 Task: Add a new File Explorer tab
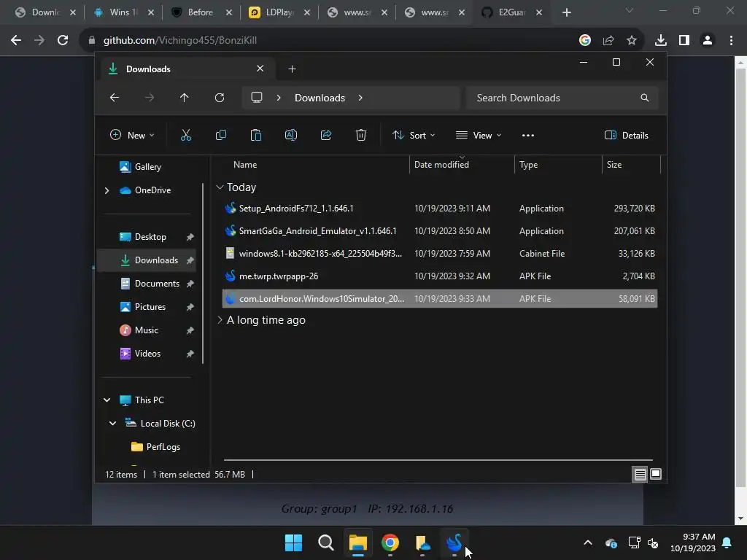[x=292, y=69]
